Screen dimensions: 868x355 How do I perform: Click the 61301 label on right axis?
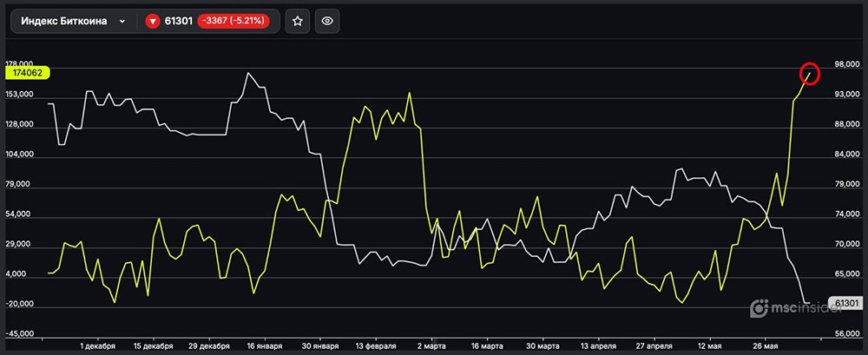845,303
